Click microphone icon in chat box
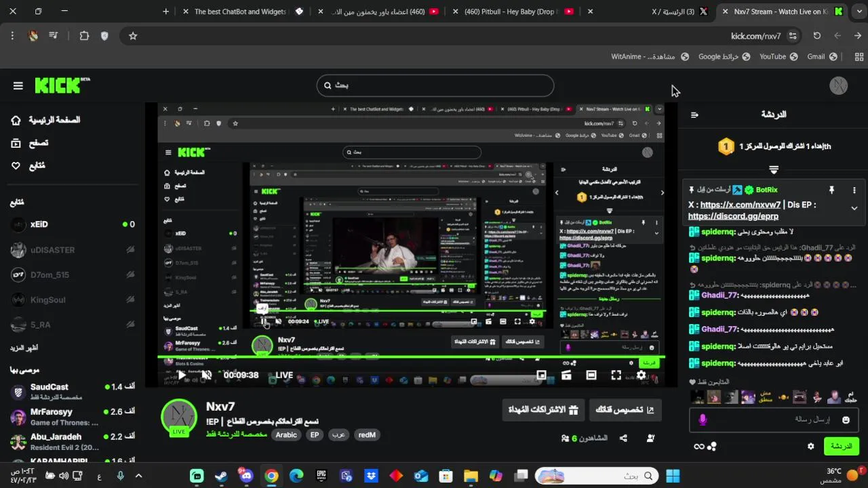 [703, 420]
